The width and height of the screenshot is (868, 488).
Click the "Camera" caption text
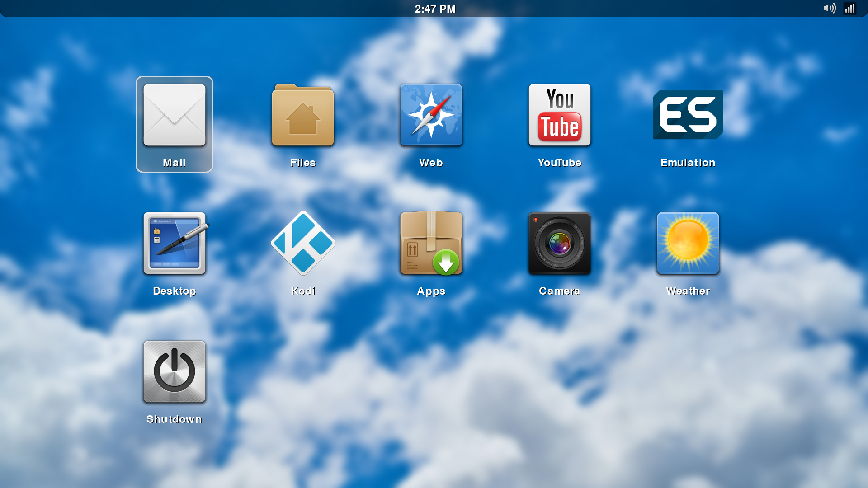(560, 291)
